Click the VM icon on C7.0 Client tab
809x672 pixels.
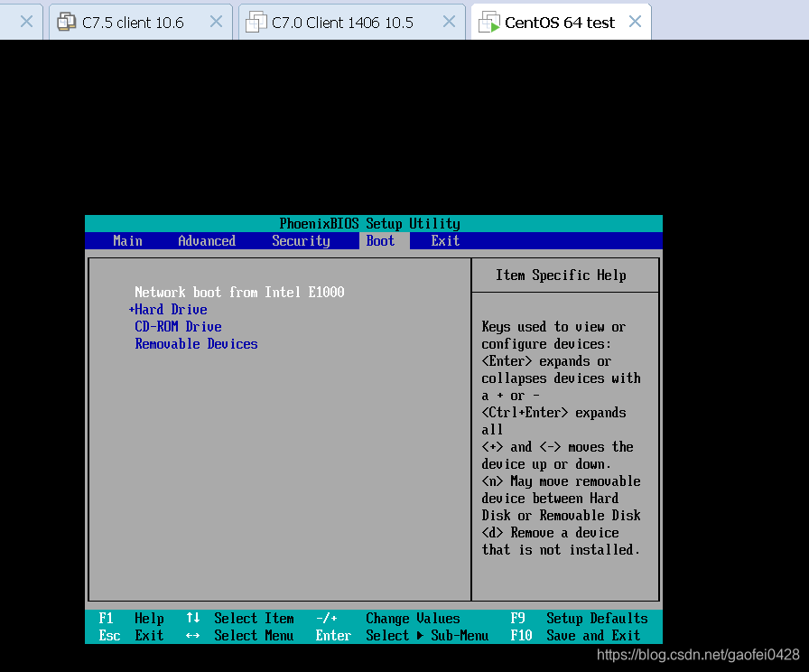pyautogui.click(x=256, y=22)
